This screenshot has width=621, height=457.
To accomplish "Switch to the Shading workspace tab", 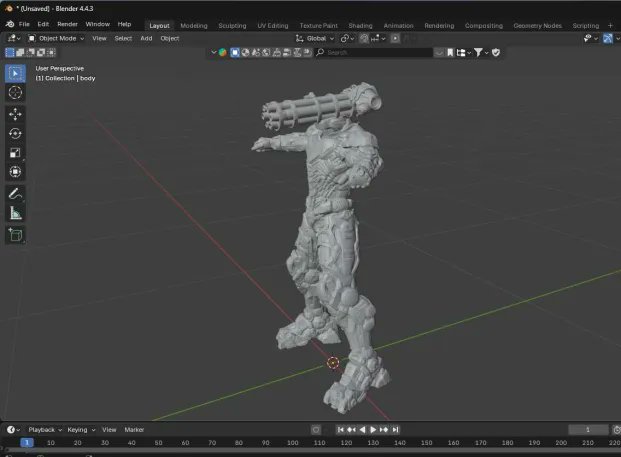I will 360,26.
